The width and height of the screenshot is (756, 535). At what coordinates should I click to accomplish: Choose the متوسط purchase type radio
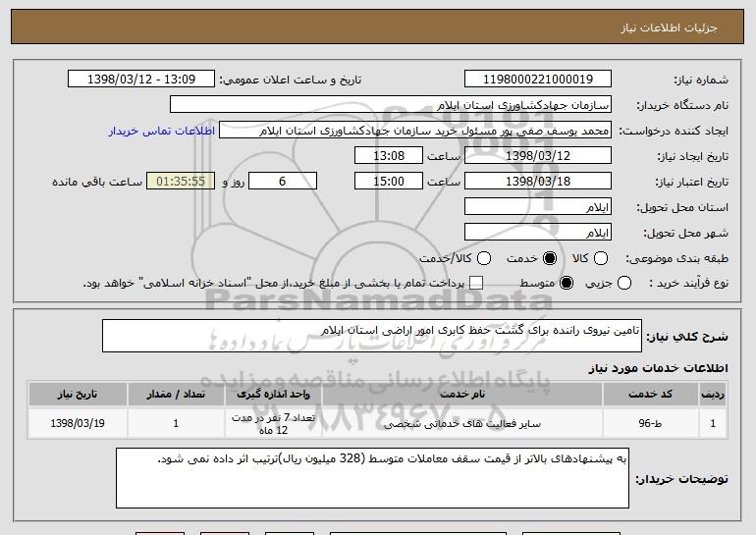coord(567,283)
